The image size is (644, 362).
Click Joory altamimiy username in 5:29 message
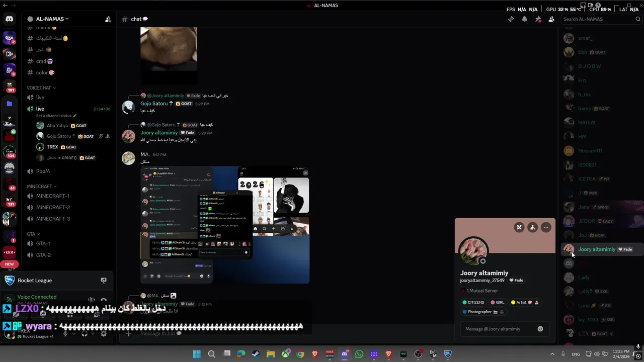159,133
